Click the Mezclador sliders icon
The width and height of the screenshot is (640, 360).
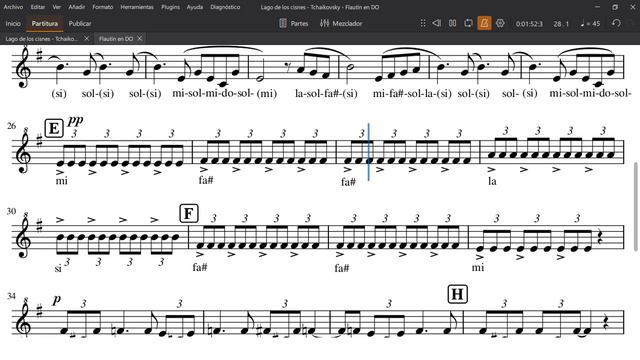(x=324, y=24)
